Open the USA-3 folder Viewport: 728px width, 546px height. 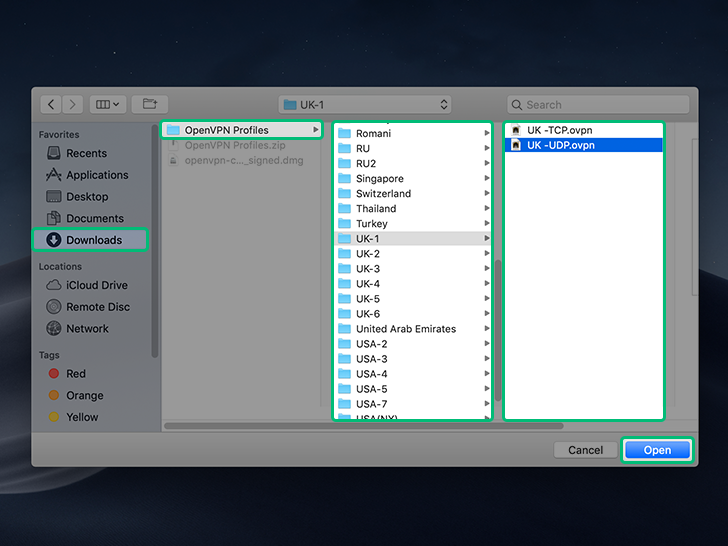(x=412, y=359)
